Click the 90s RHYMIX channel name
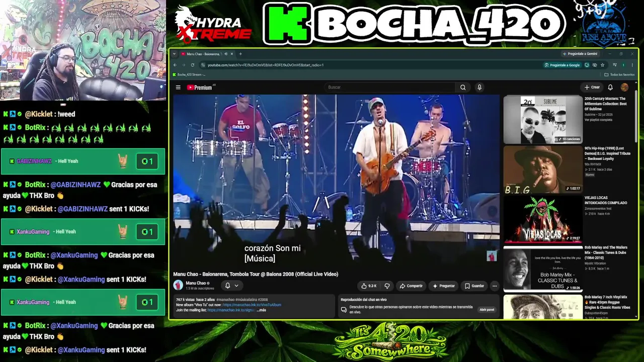The image size is (644, 362). pos(593,164)
